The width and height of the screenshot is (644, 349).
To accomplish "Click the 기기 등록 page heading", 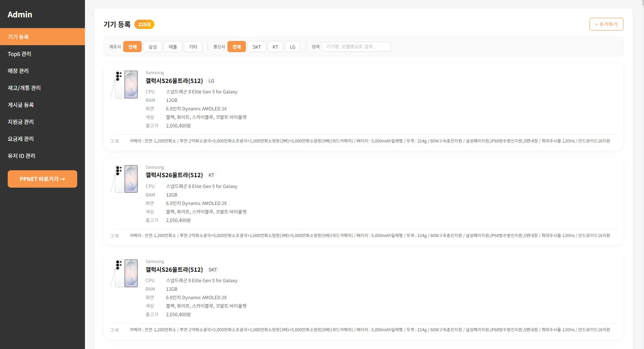I will coord(117,24).
